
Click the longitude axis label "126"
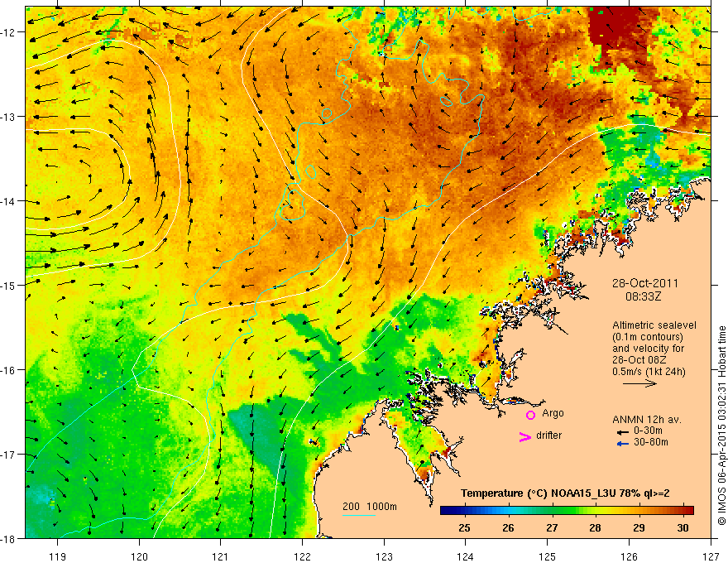coord(629,556)
